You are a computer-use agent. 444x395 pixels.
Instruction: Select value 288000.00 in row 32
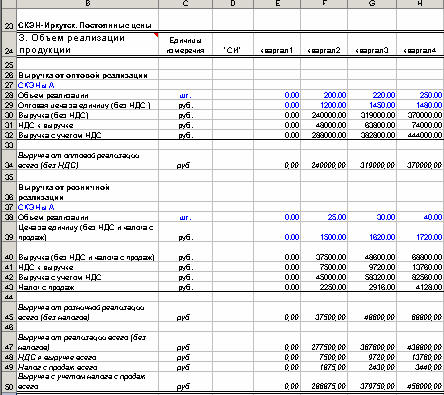pos(329,135)
